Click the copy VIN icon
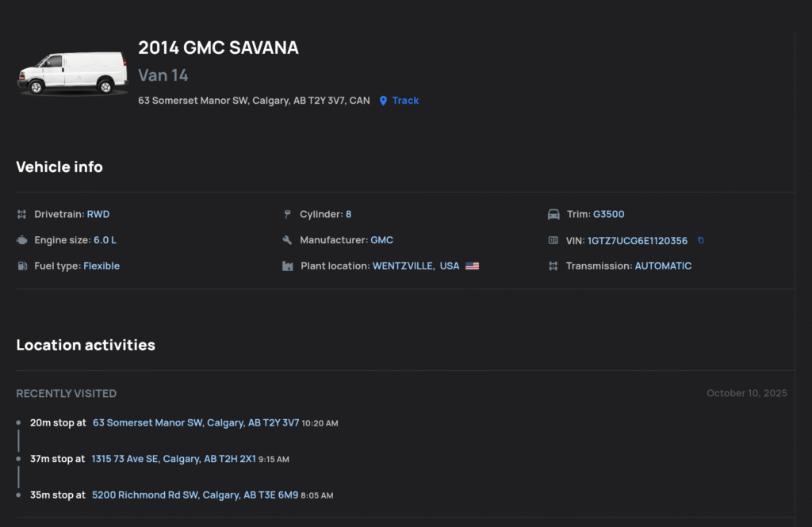 (x=701, y=240)
